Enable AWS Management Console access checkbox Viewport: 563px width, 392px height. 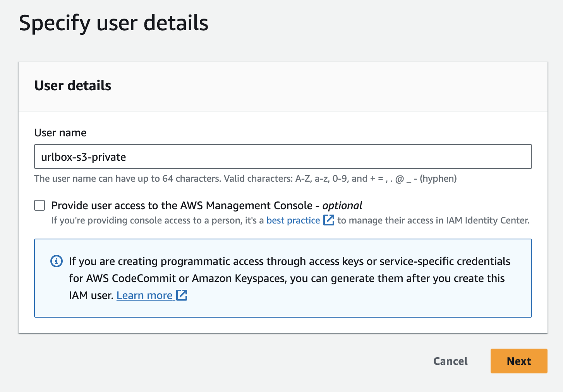tap(39, 205)
